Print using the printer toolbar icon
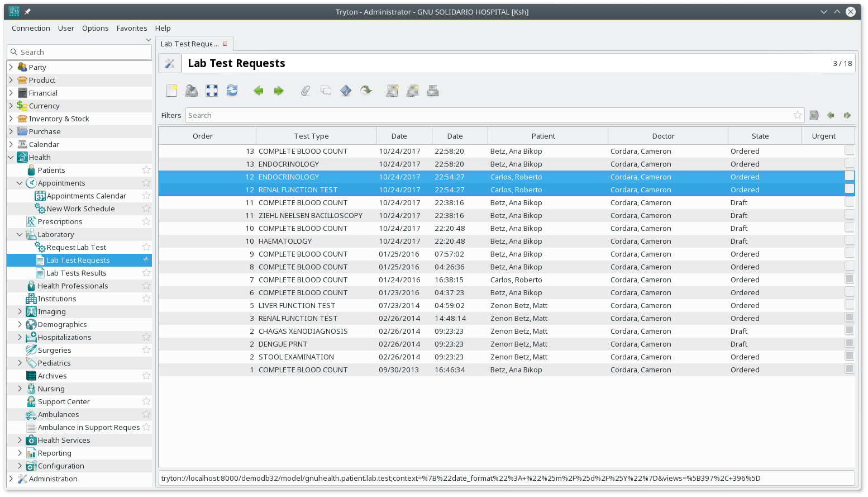This screenshot has height=497, width=868. point(433,90)
